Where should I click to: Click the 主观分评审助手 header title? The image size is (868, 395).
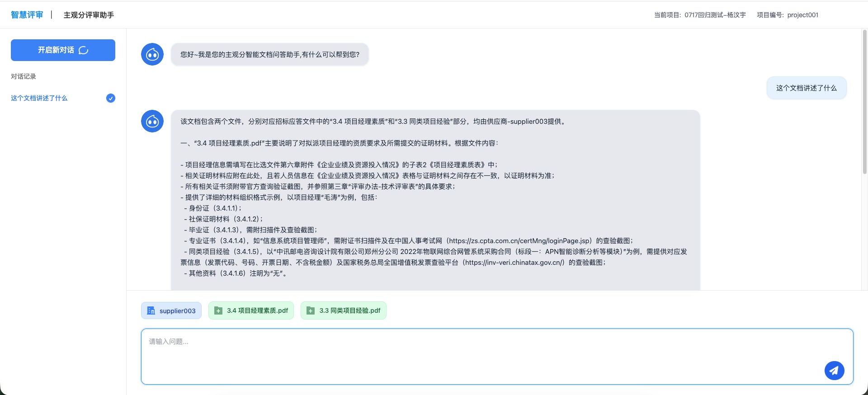pos(89,15)
